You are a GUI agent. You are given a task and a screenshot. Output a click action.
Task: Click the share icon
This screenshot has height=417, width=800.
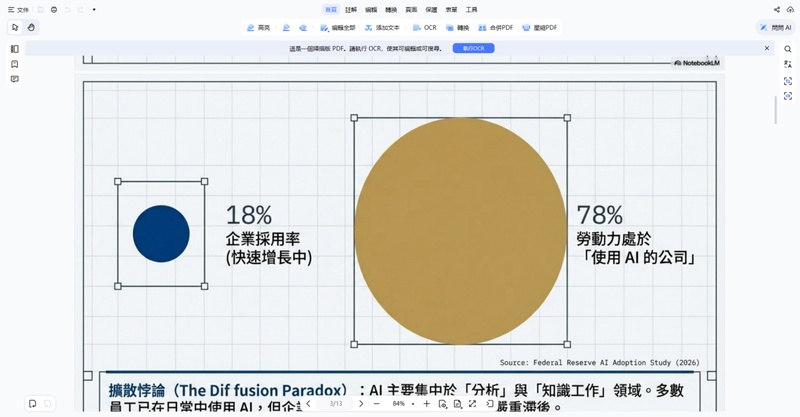pos(777,10)
